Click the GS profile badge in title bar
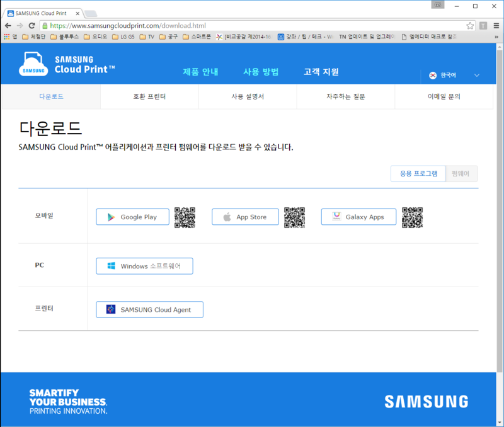 point(438,5)
